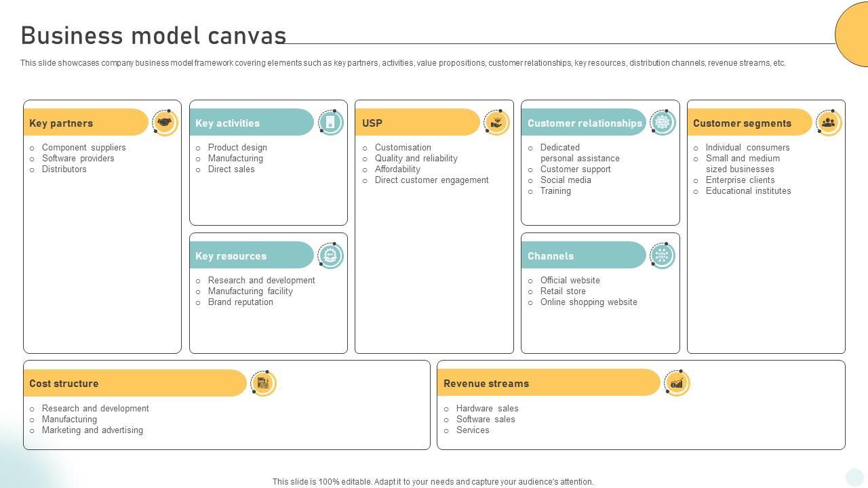Click the footer note about slide being editable

433,482
